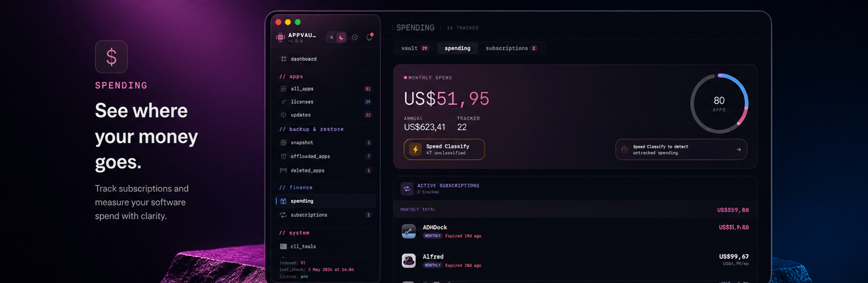Click the updates count badge 23

point(368,115)
